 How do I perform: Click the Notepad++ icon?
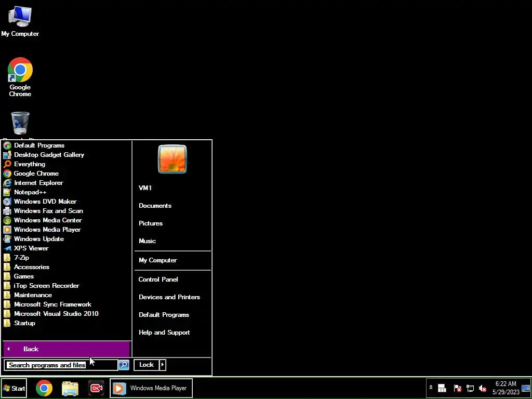click(x=7, y=192)
